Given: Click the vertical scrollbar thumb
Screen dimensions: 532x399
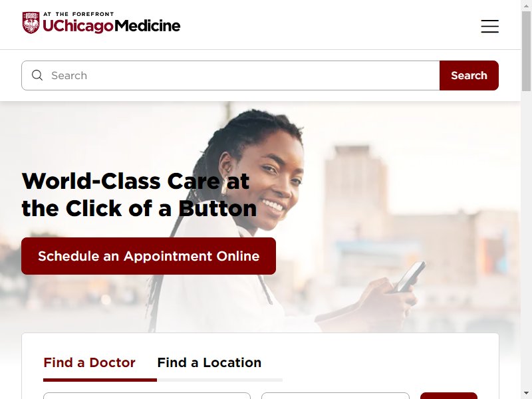Looking at the screenshot, I should point(526,51).
